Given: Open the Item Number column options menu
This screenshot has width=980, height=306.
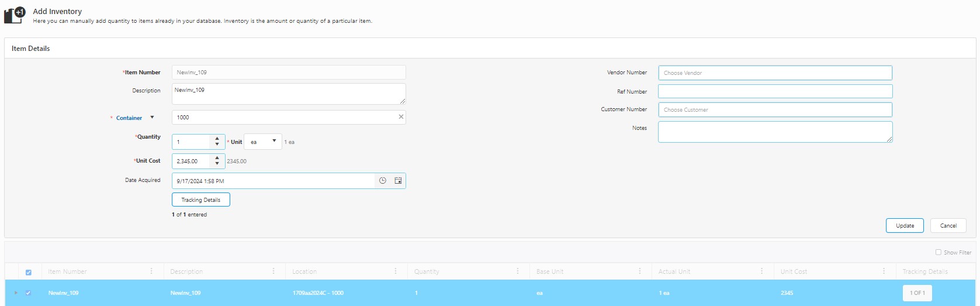Looking at the screenshot, I should (x=151, y=271).
